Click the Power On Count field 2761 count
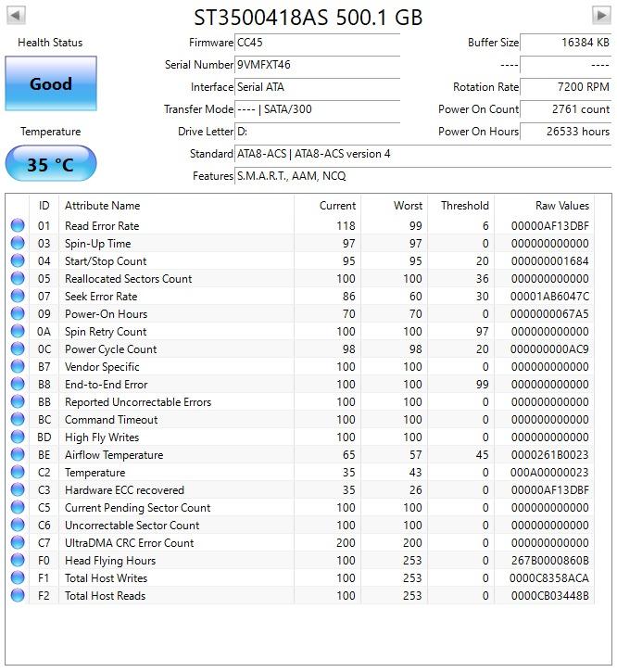617x672 pixels. tap(565, 109)
